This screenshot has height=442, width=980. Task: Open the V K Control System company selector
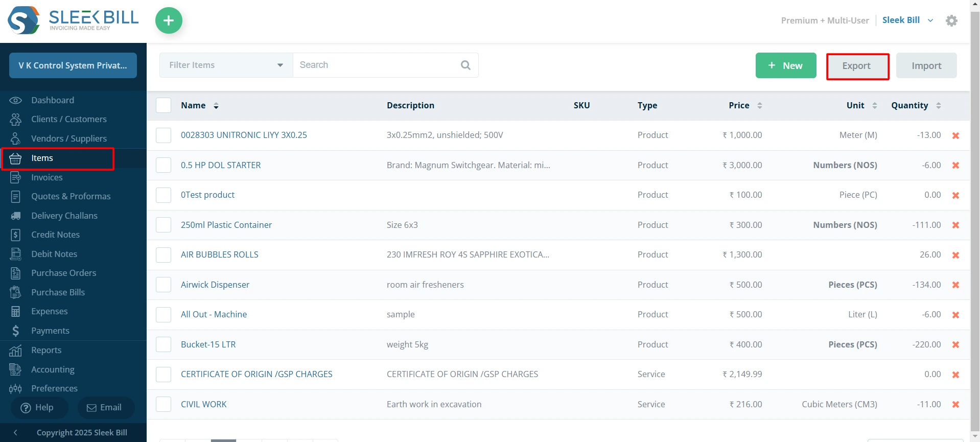[x=73, y=65]
